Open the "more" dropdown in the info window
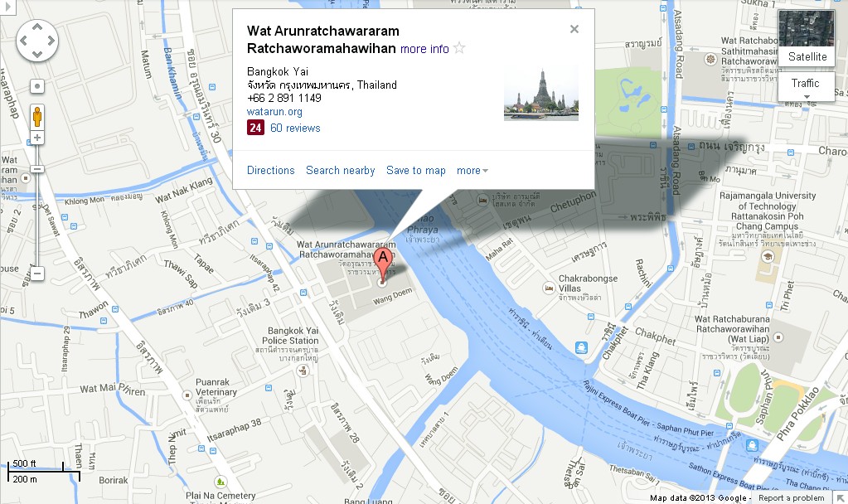 coord(471,170)
